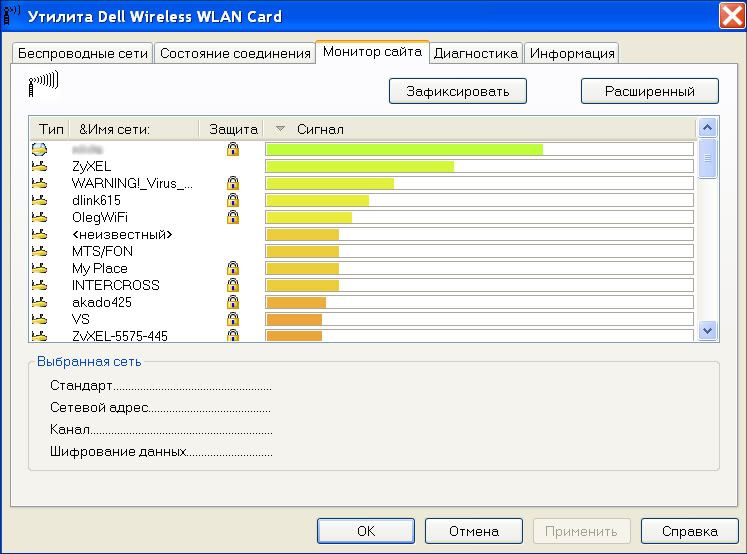
Task: Open the Диагностика tab
Action: [x=475, y=53]
